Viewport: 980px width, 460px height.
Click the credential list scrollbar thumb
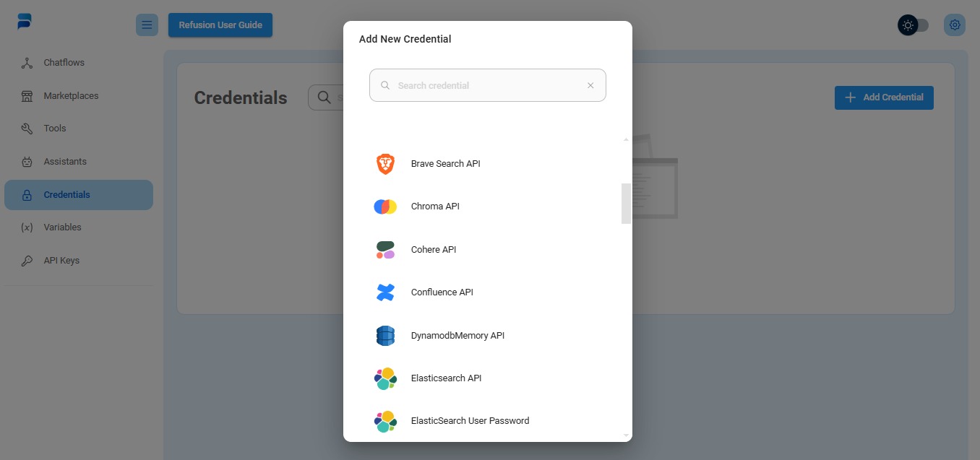tap(626, 204)
